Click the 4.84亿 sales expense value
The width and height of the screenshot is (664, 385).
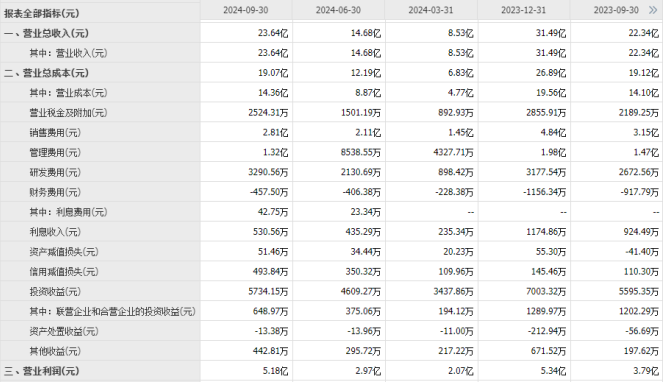[x=553, y=133]
